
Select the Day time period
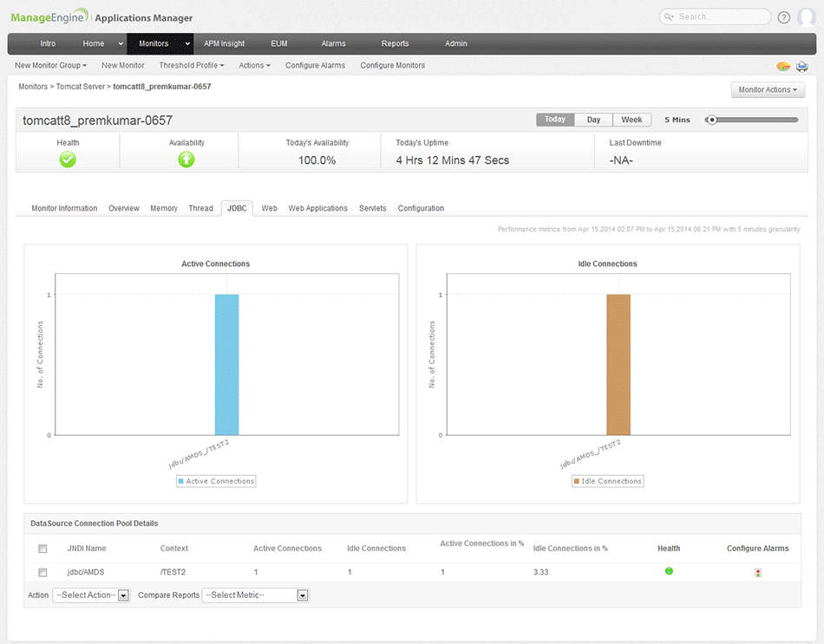pos(593,120)
